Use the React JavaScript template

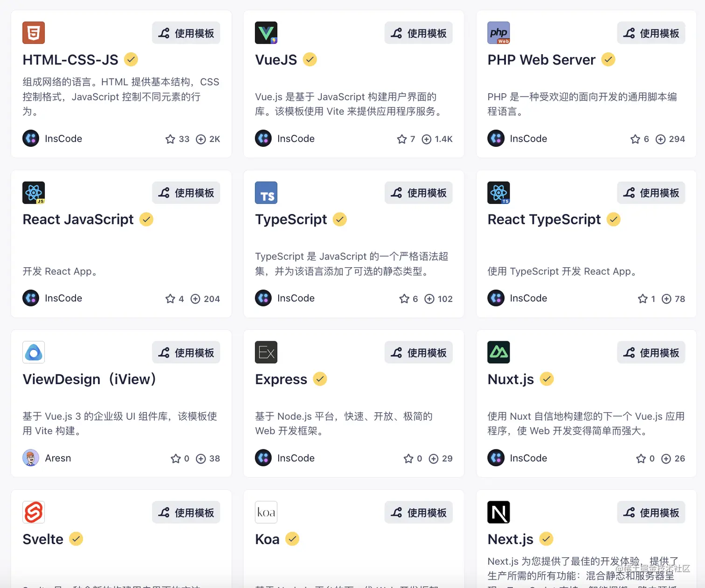(x=186, y=193)
